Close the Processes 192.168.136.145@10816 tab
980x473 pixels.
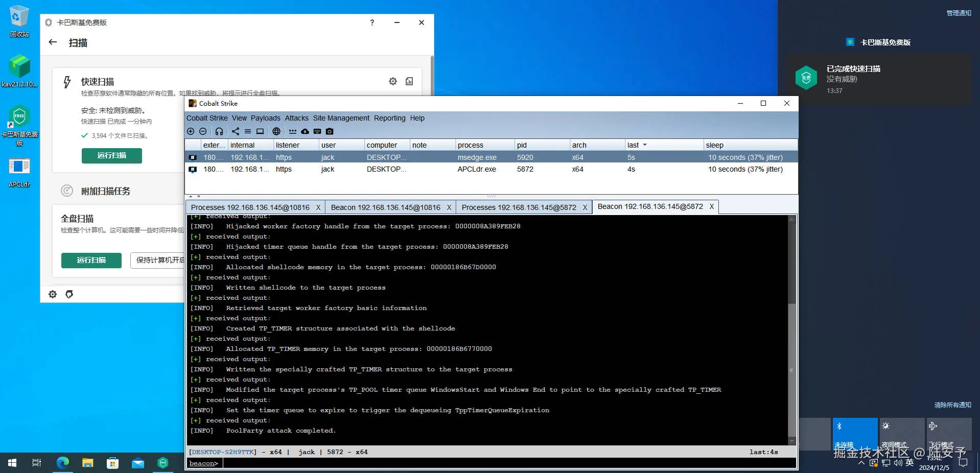click(x=318, y=207)
